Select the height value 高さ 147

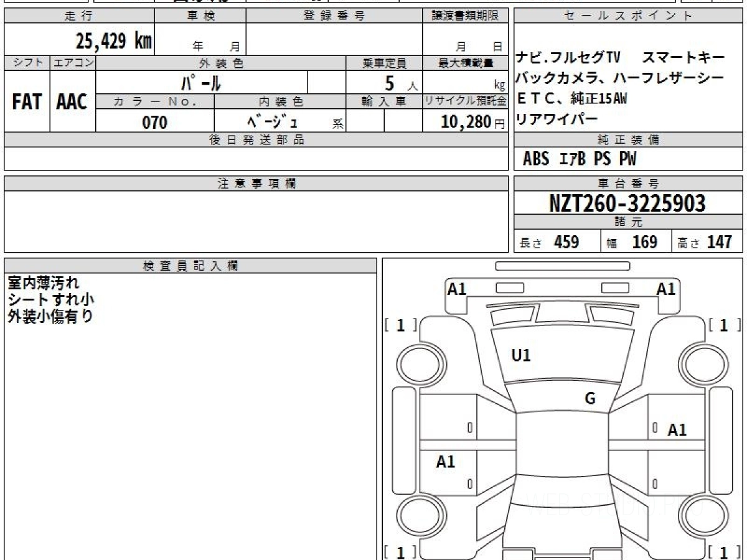[705, 242]
